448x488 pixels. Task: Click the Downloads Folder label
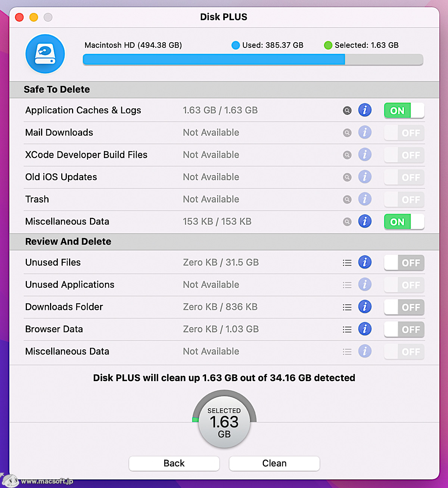[64, 307]
